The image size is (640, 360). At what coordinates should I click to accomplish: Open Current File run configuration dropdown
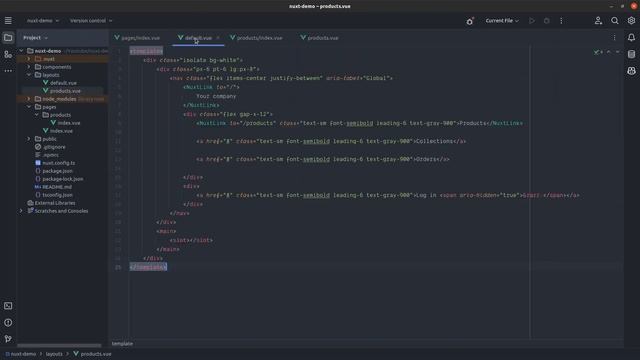point(502,20)
